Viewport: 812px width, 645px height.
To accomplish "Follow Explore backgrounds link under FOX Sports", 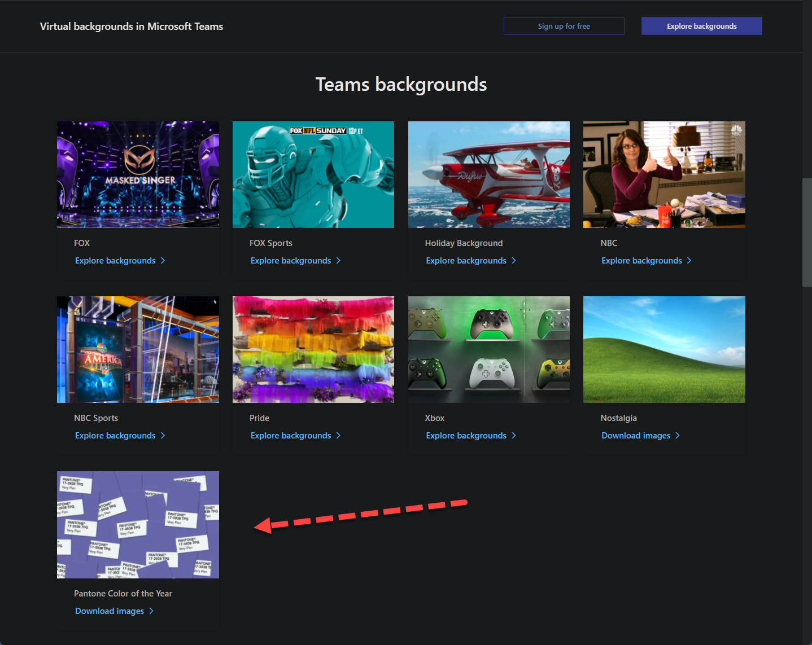I will [296, 261].
